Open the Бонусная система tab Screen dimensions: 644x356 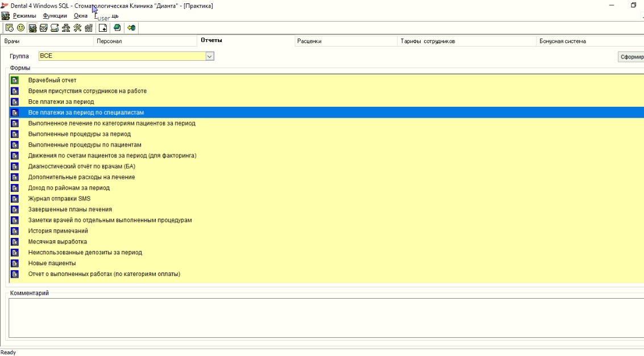coord(562,41)
